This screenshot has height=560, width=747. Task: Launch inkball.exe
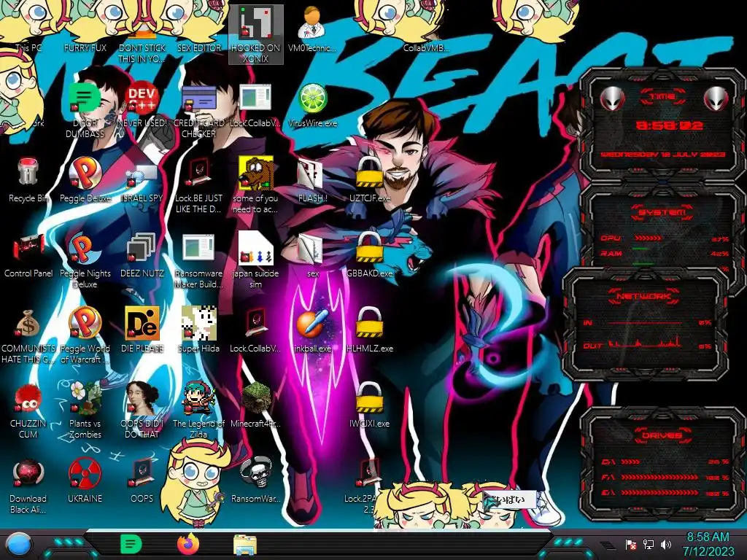pos(312,330)
